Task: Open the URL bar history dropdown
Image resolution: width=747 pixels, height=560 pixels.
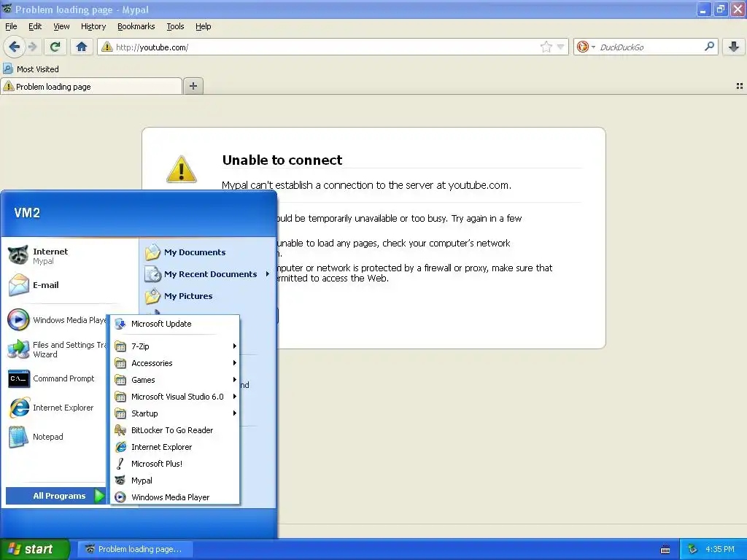Action: coord(561,47)
